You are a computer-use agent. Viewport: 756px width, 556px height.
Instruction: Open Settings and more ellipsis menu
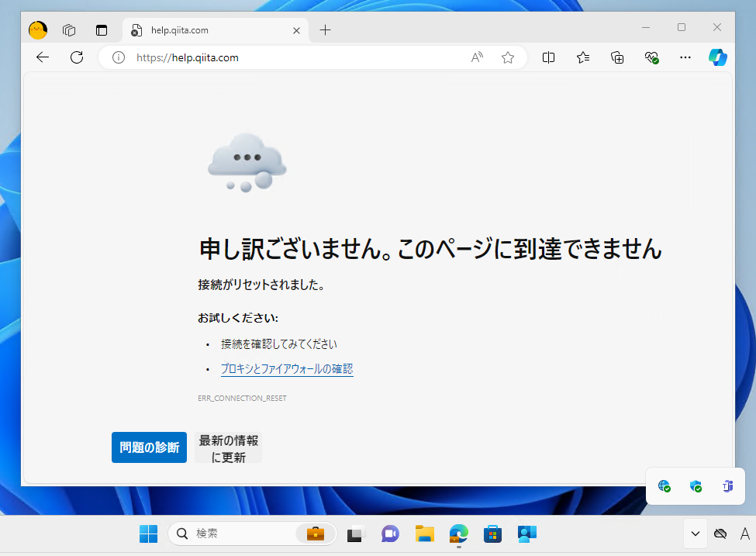[685, 57]
